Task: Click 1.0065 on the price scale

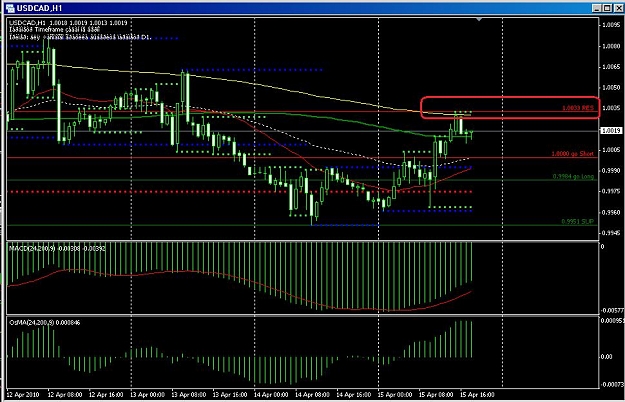Action: (611, 67)
